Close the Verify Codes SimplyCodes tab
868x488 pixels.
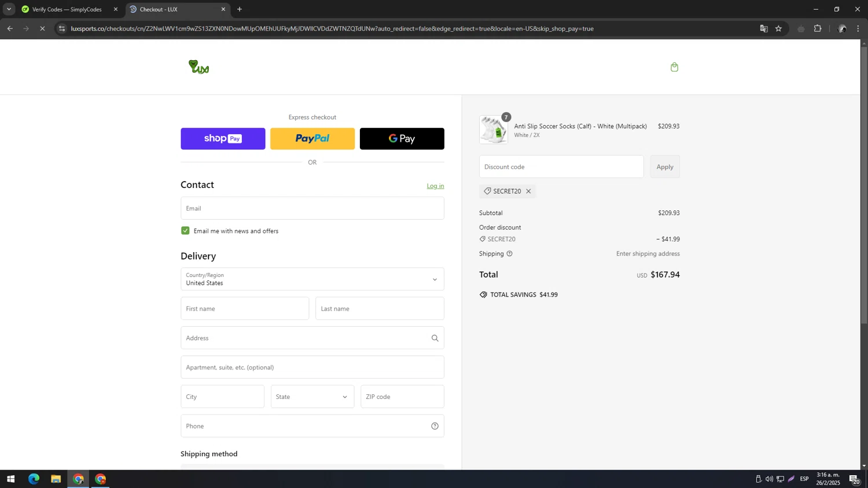point(115,9)
